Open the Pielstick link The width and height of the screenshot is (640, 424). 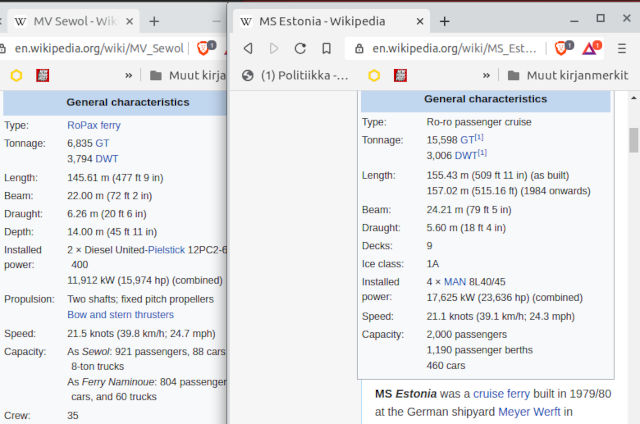pyautogui.click(x=167, y=250)
